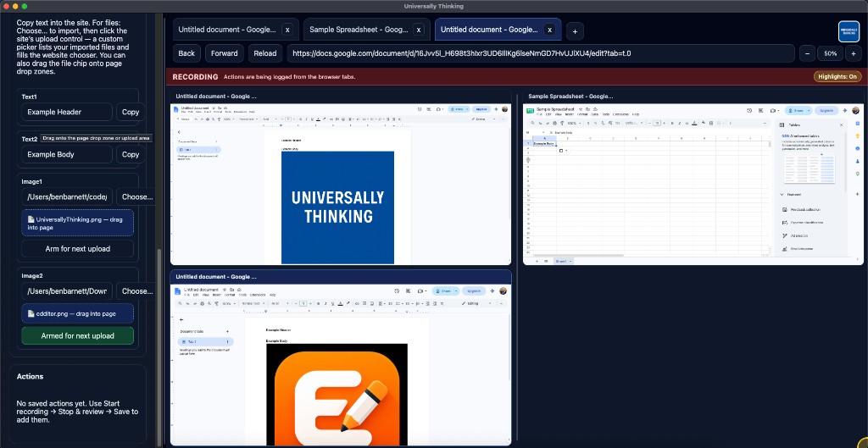Click Gemini sparkle icon in spreadsheet preview

coord(845,111)
